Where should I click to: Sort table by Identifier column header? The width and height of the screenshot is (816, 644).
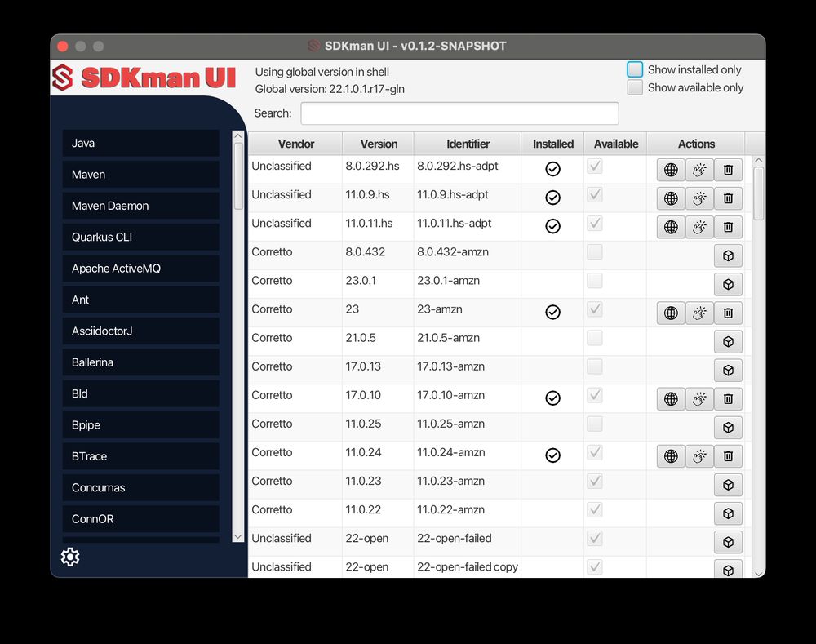click(468, 144)
